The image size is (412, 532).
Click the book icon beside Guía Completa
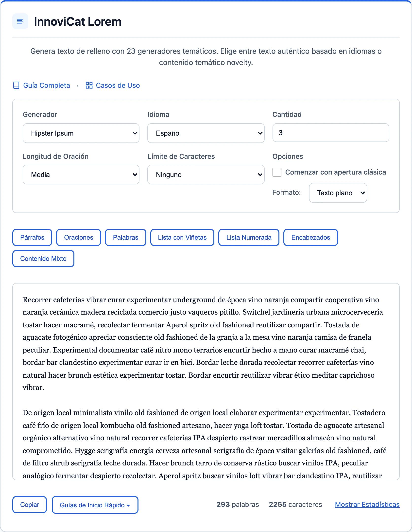(x=16, y=86)
